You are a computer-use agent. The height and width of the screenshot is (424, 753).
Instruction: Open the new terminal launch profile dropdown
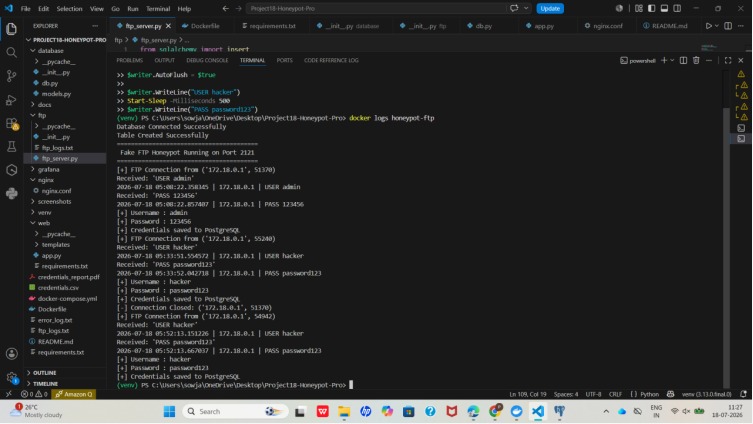(672, 61)
